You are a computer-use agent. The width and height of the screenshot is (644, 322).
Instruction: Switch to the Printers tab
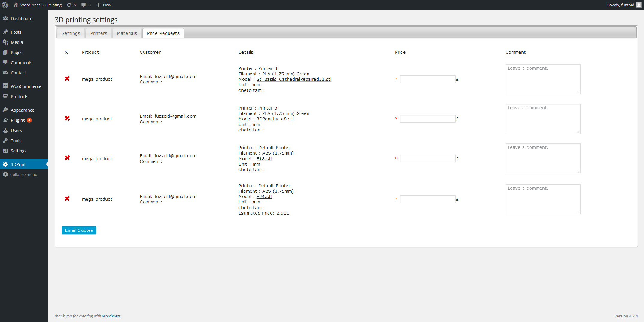[99, 33]
